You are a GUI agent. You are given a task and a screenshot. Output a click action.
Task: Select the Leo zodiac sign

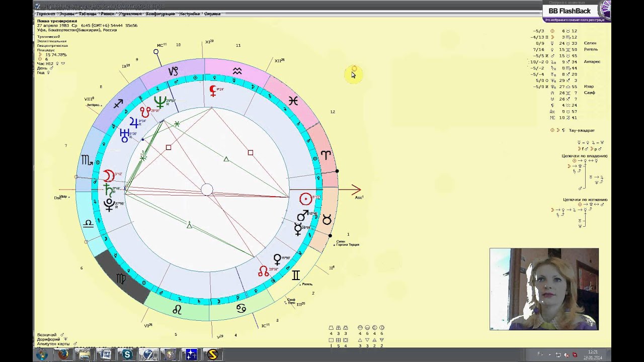click(177, 310)
